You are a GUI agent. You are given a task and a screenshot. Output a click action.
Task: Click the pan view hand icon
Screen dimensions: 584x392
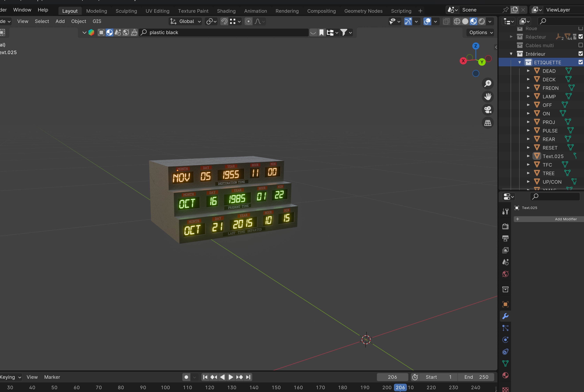[488, 96]
